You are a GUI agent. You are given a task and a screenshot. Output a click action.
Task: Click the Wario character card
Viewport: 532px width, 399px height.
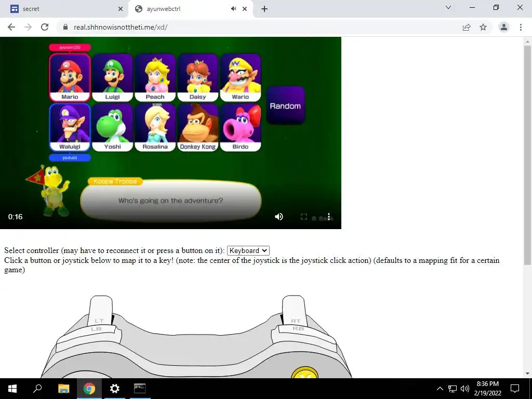pos(241,78)
